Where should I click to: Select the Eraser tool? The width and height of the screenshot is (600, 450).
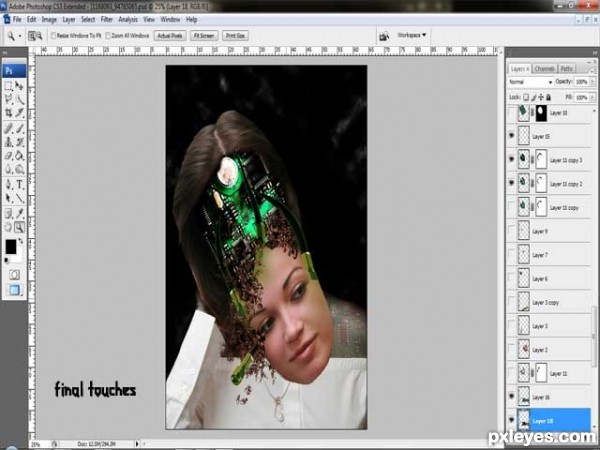click(8, 155)
